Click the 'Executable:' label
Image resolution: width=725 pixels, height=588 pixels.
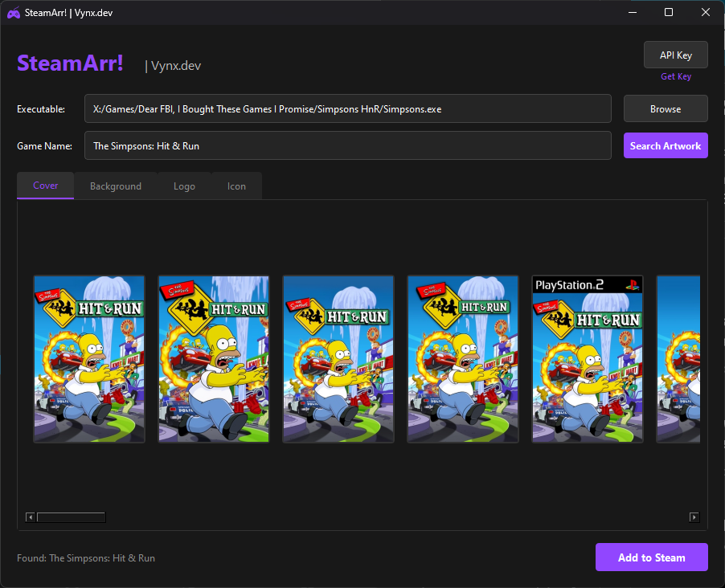[x=41, y=109]
